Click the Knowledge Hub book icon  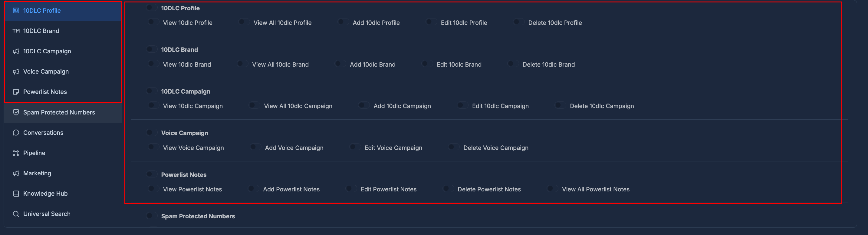[x=15, y=193]
